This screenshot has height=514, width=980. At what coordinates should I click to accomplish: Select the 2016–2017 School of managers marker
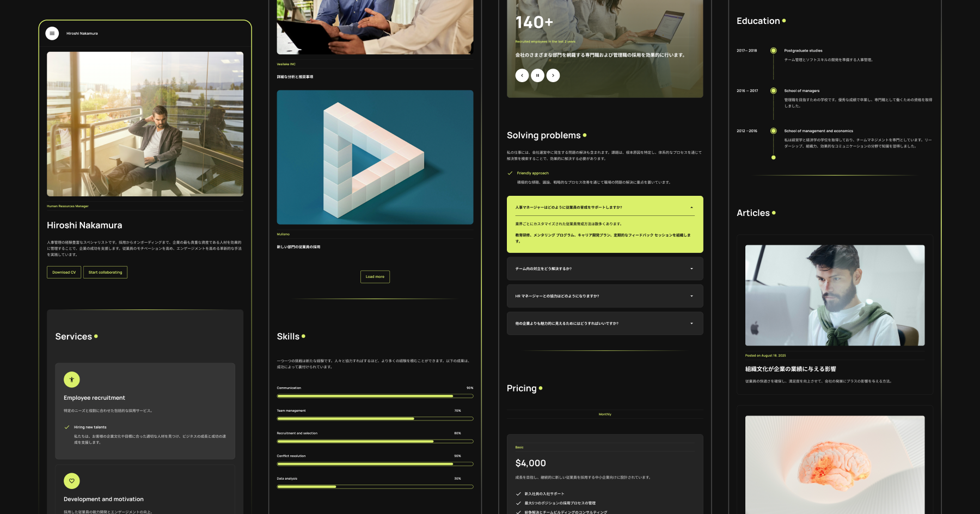[x=773, y=91]
